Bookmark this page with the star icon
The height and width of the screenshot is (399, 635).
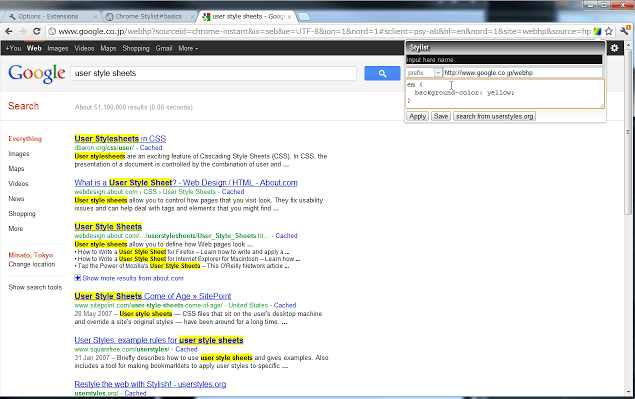(x=608, y=31)
